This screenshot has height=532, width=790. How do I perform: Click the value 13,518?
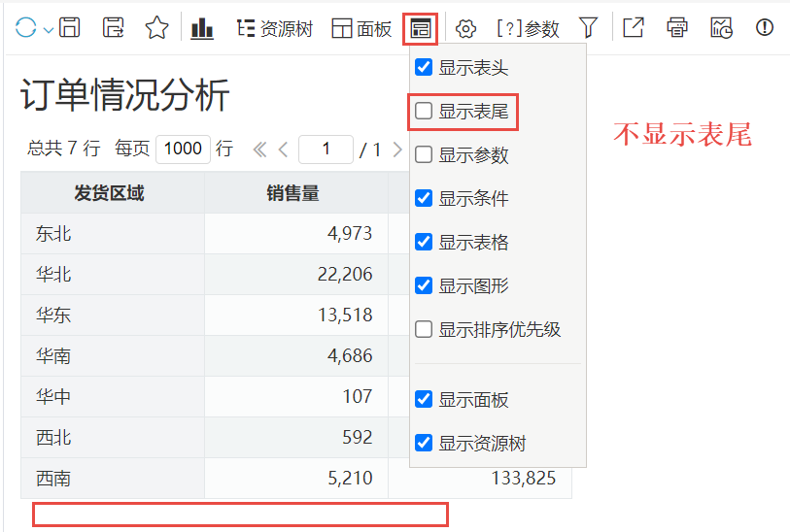[x=345, y=316]
